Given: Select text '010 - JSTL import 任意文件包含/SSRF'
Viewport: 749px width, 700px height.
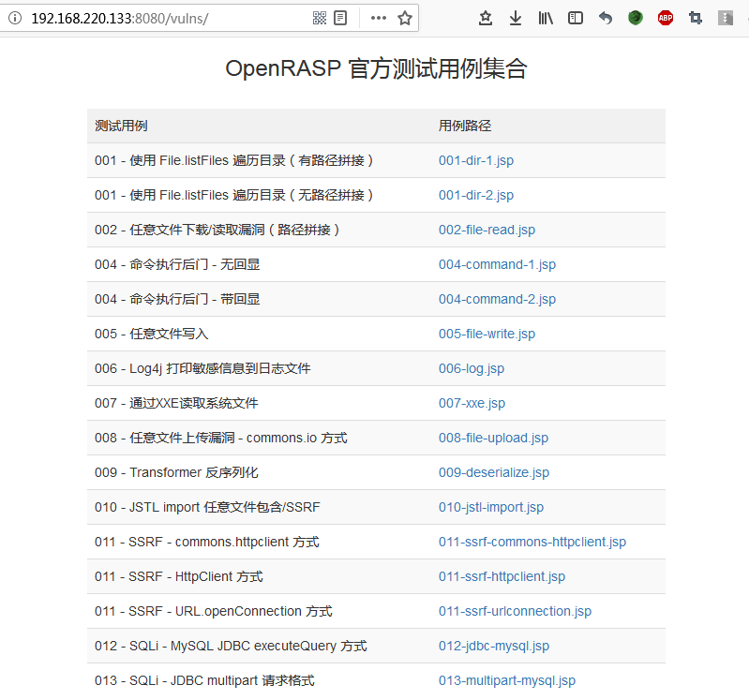Looking at the screenshot, I should pos(207,507).
